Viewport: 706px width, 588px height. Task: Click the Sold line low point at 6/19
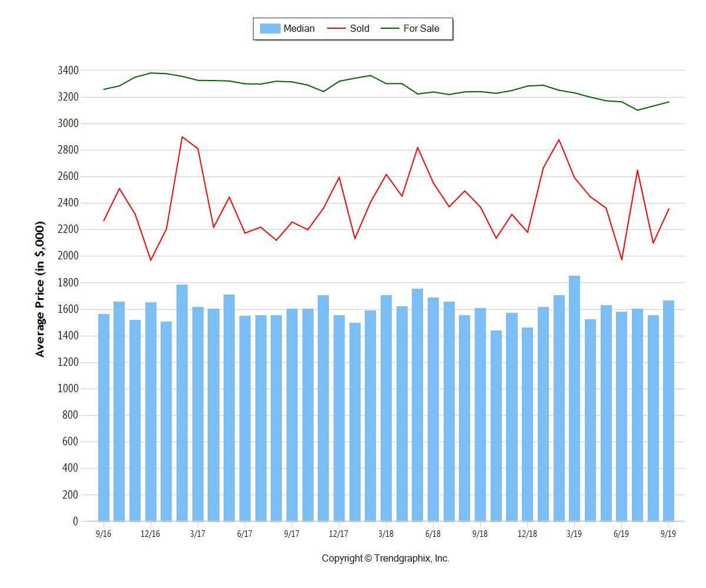coord(621,260)
